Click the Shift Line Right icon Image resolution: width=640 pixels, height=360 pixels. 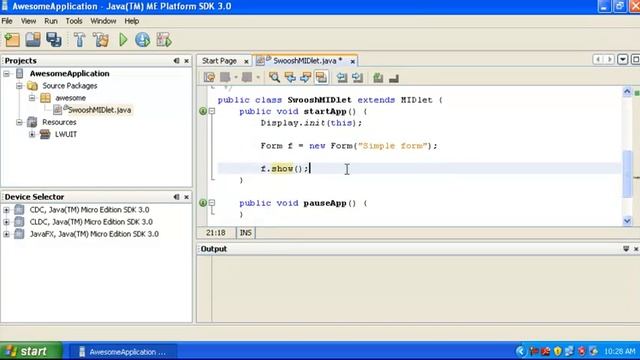click(358, 77)
